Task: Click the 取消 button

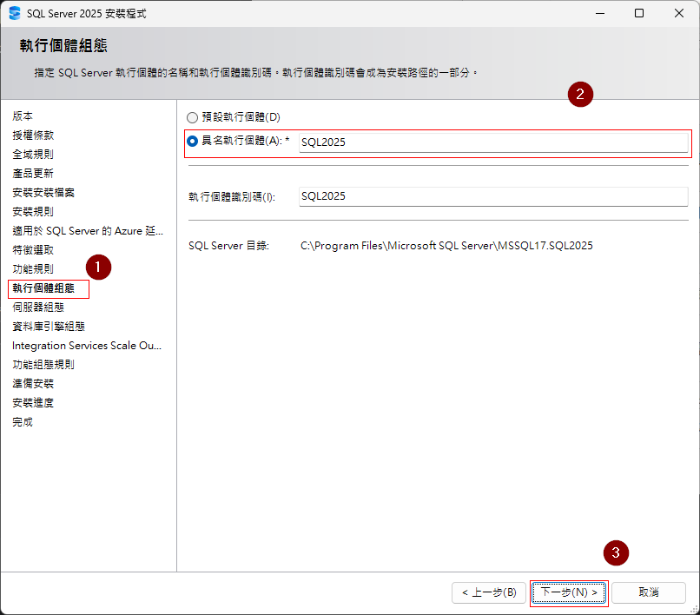Action: 649,592
